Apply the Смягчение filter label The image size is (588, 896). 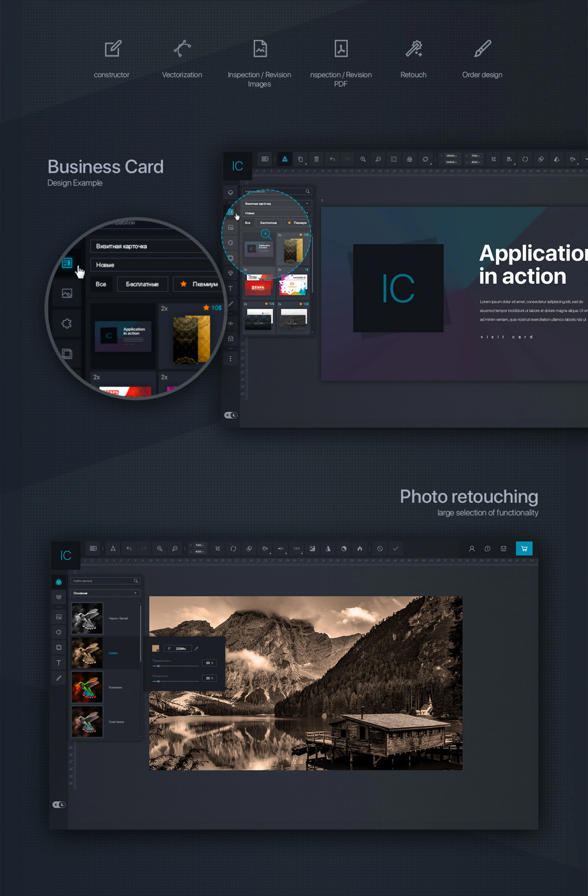pos(116,722)
